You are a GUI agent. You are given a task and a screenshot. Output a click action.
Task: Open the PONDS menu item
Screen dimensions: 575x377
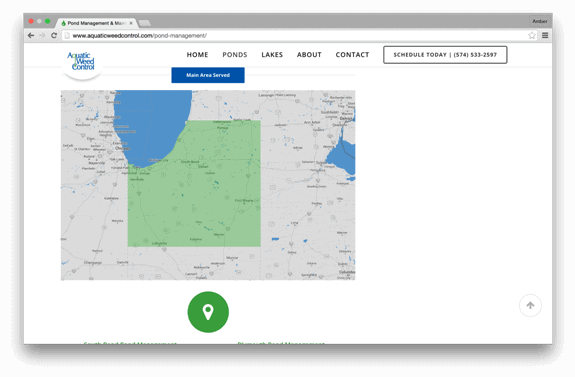pyautogui.click(x=235, y=55)
